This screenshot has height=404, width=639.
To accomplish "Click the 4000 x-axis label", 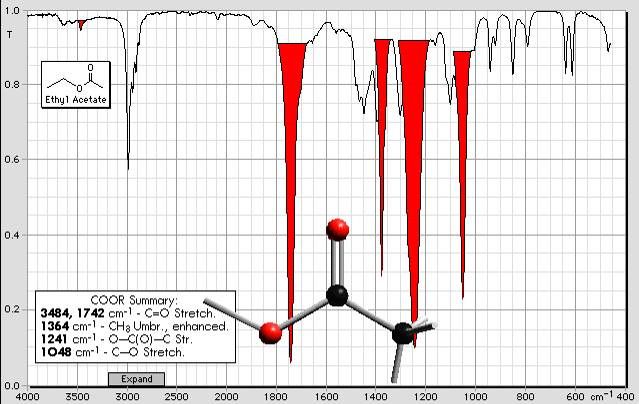I will pyautogui.click(x=27, y=397).
